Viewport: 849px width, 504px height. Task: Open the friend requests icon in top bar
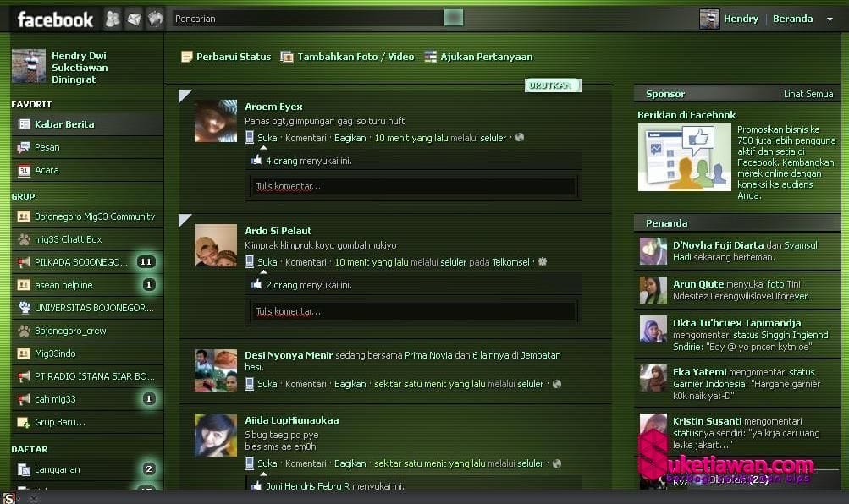coord(112,19)
